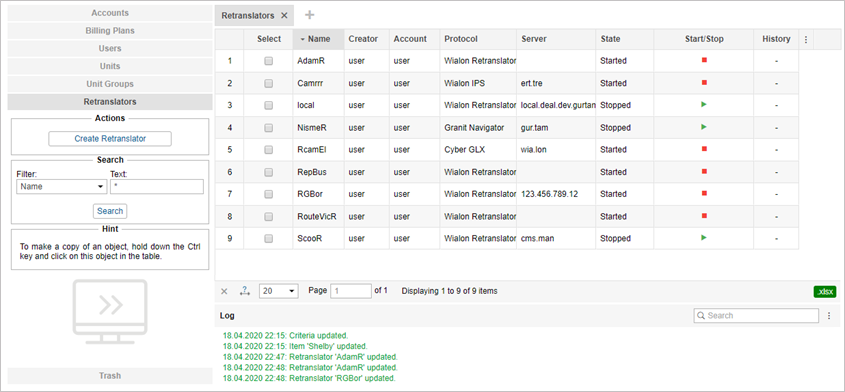Click the auto-fit column width icon
Screen dimensions: 845x392
click(x=245, y=291)
